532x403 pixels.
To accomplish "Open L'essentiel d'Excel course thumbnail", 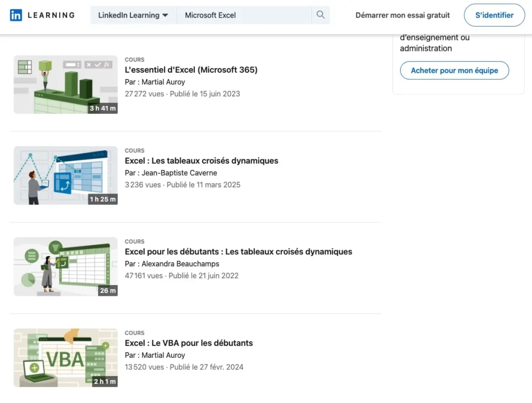I will click(65, 84).
